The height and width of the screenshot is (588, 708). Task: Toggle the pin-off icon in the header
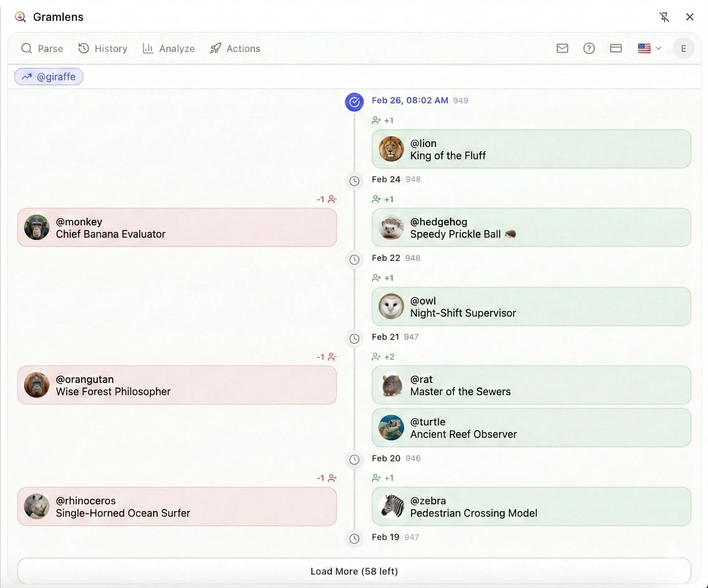point(664,17)
